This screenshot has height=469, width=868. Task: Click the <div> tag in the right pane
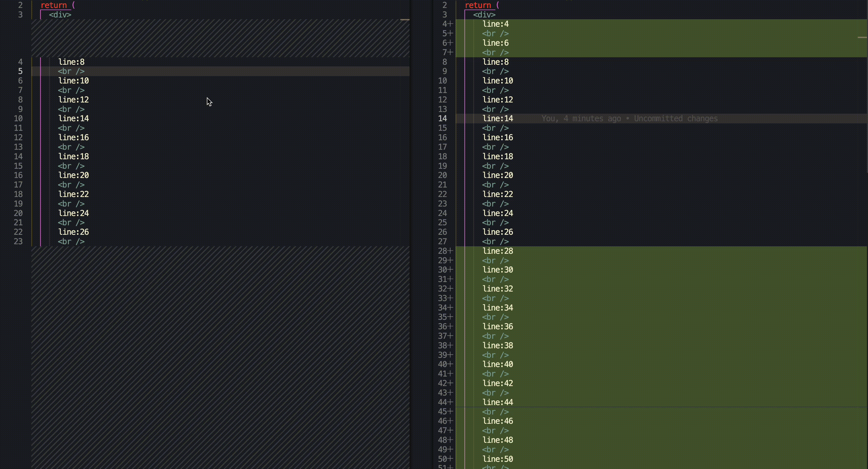click(484, 15)
